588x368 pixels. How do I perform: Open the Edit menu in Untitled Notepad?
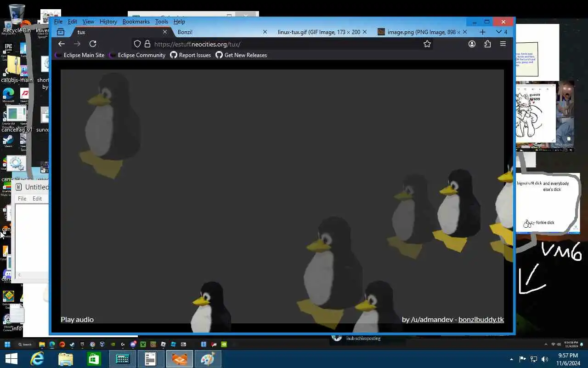coord(37,199)
